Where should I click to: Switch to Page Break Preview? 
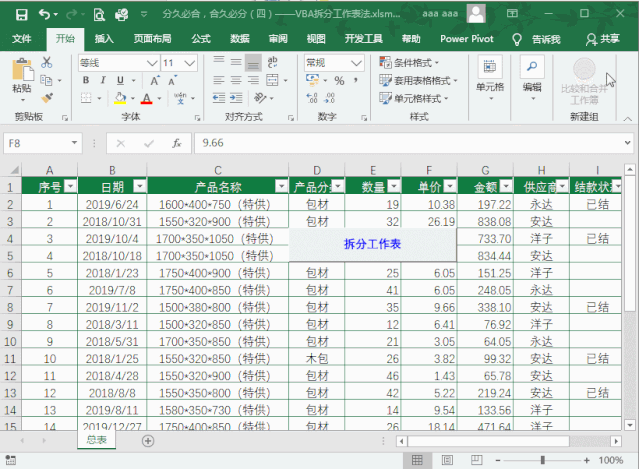point(476,460)
